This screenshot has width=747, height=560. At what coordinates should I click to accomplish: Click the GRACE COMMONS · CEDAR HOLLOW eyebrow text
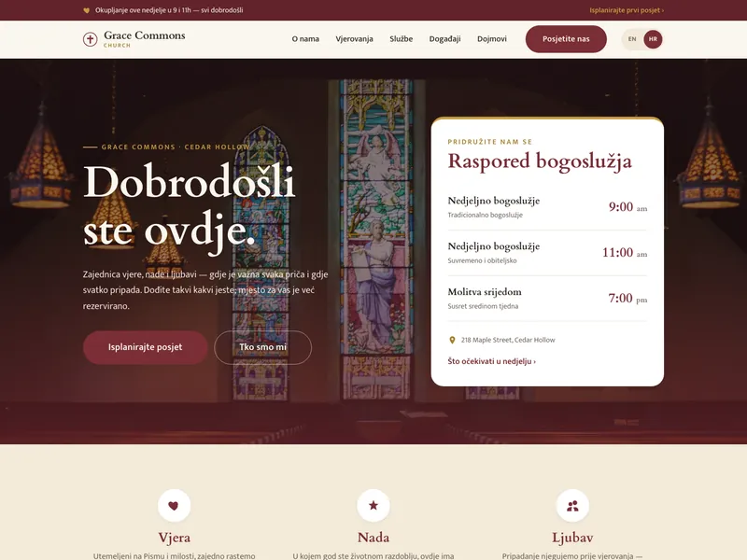[x=176, y=147]
